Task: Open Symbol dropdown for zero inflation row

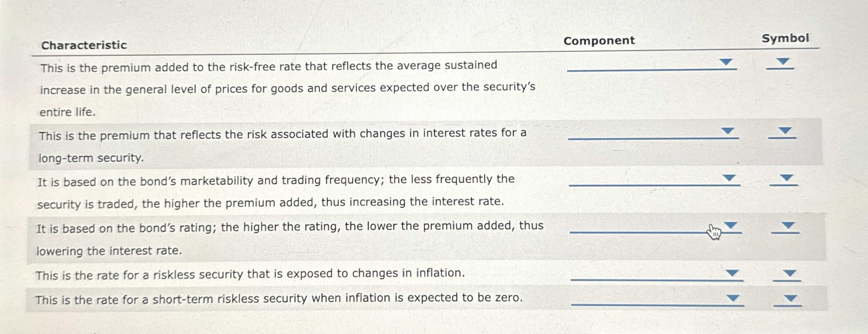Action: pos(788,299)
